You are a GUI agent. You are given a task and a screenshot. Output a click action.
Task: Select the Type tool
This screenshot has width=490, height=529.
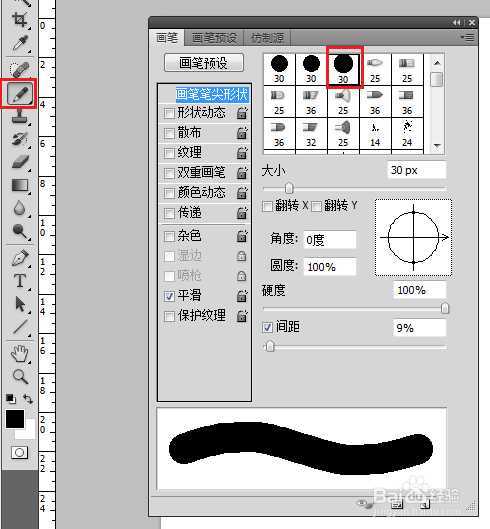pos(20,281)
